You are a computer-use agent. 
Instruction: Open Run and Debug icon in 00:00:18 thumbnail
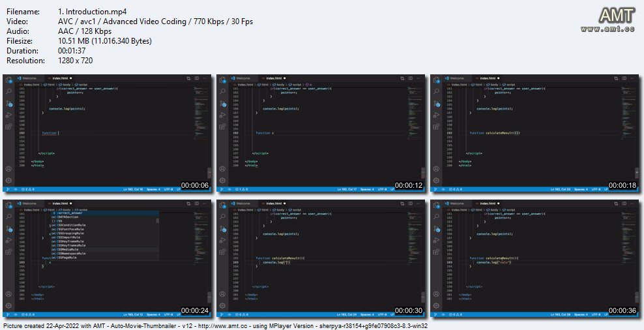pos(436,115)
